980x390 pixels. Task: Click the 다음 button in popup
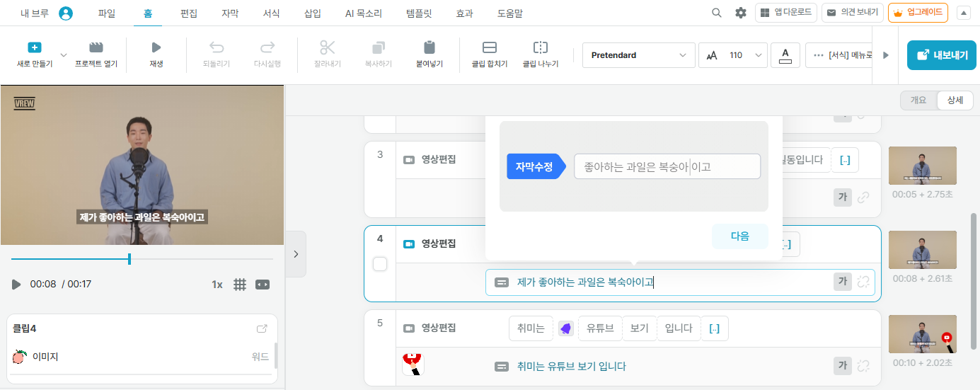click(x=739, y=236)
